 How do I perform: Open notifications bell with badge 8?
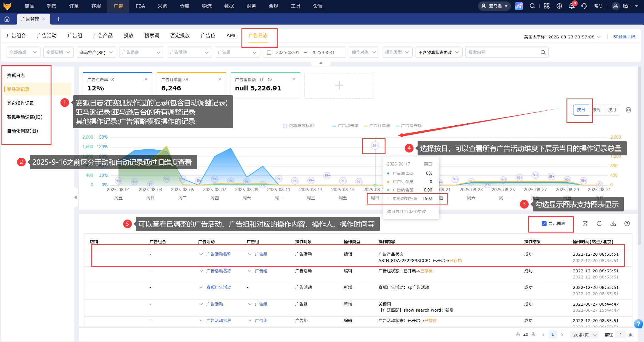572,6
